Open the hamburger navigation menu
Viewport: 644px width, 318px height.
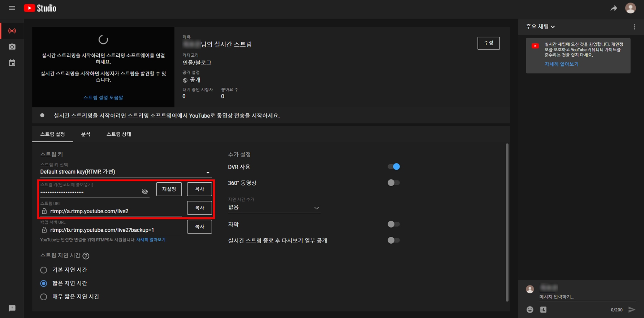[12, 8]
